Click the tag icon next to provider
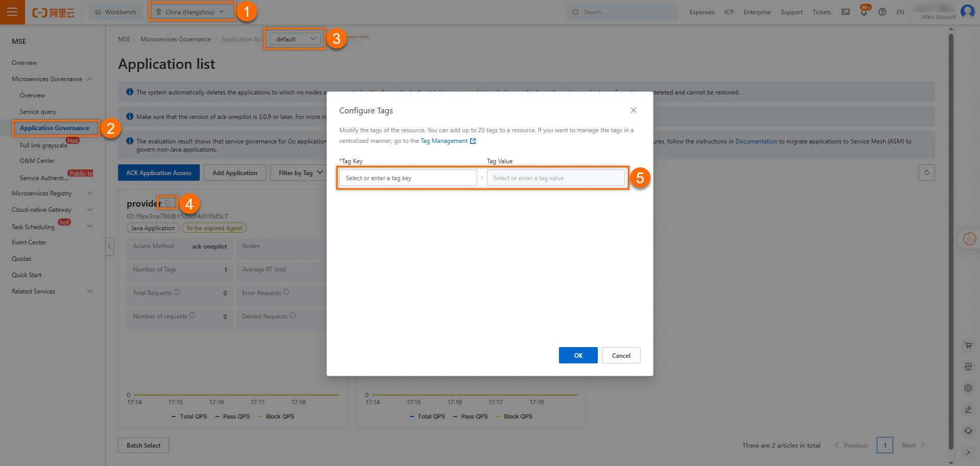The image size is (980, 466). pyautogui.click(x=168, y=203)
